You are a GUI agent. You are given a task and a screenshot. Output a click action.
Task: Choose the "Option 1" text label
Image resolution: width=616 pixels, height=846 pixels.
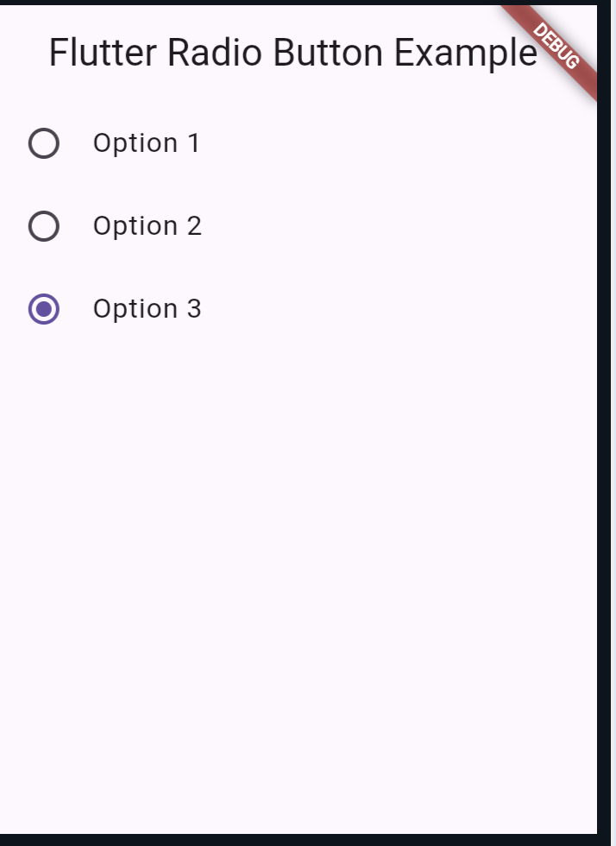click(146, 143)
